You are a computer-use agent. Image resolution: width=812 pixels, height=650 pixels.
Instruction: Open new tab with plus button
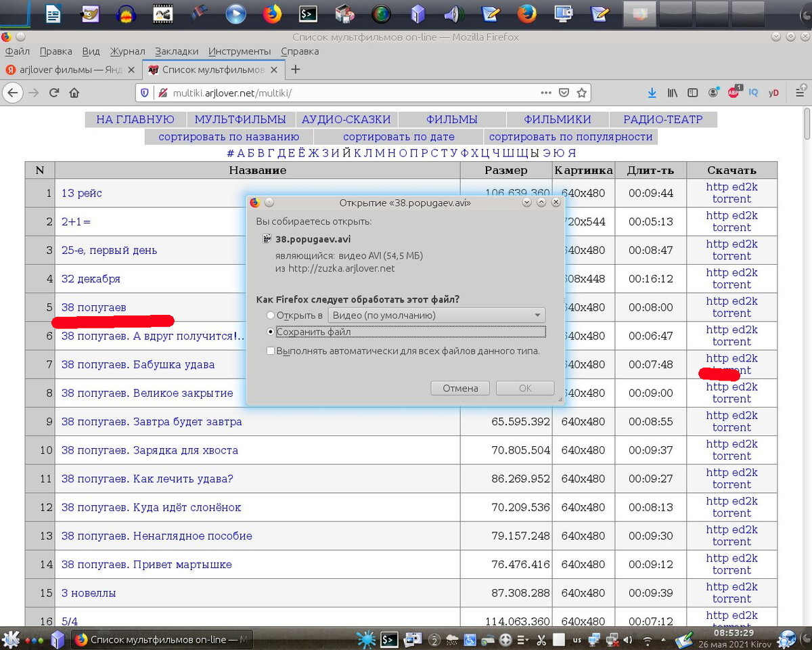[295, 70]
